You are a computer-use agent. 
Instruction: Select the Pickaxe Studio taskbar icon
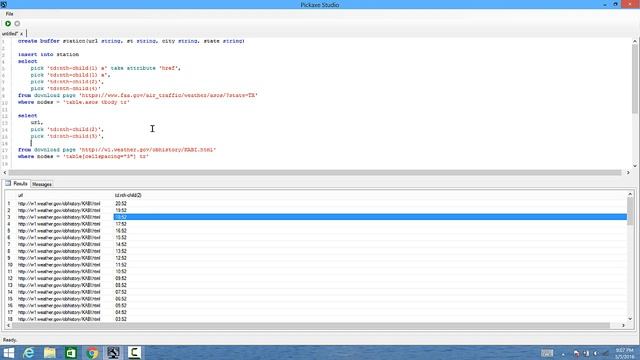click(x=113, y=353)
